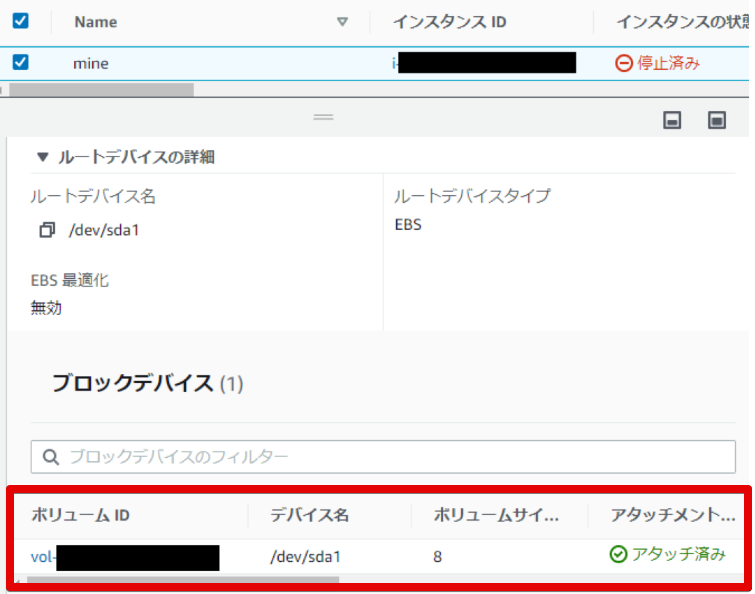Click the ボリュームサイ... column header
755x594 pixels.
pos(496,515)
